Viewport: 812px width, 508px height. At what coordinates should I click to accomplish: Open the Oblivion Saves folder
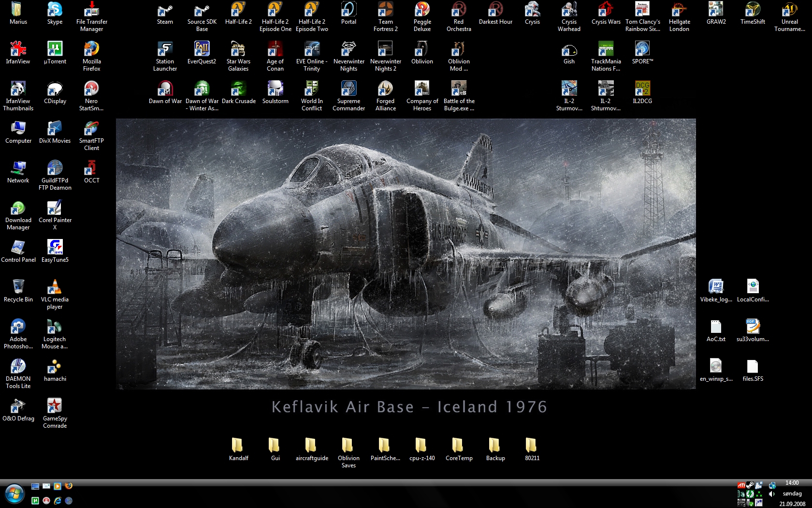point(348,446)
